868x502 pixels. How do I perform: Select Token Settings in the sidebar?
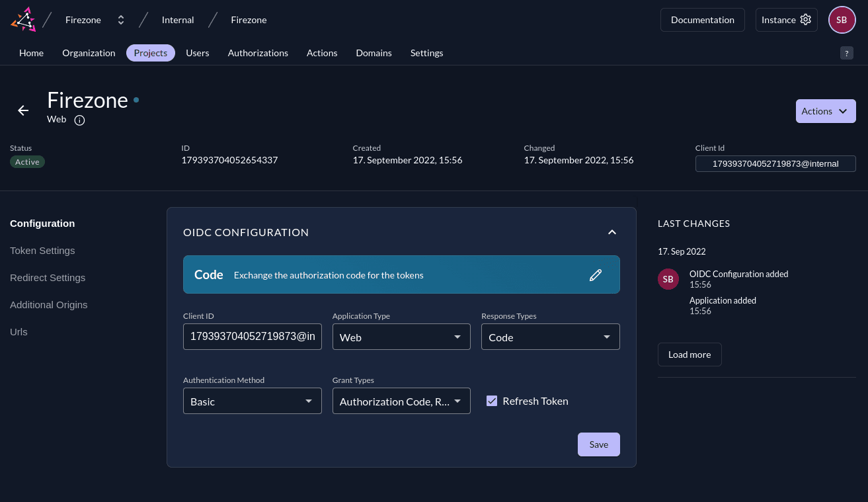pyautogui.click(x=42, y=251)
